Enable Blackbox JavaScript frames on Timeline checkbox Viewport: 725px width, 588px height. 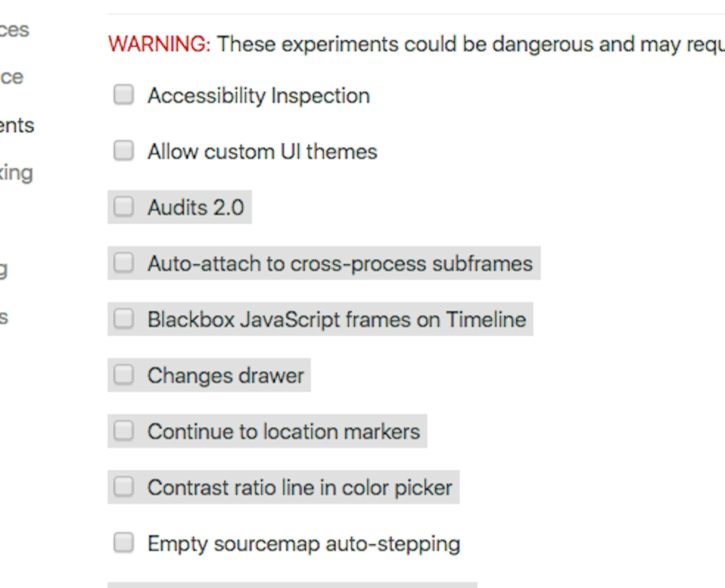[124, 319]
